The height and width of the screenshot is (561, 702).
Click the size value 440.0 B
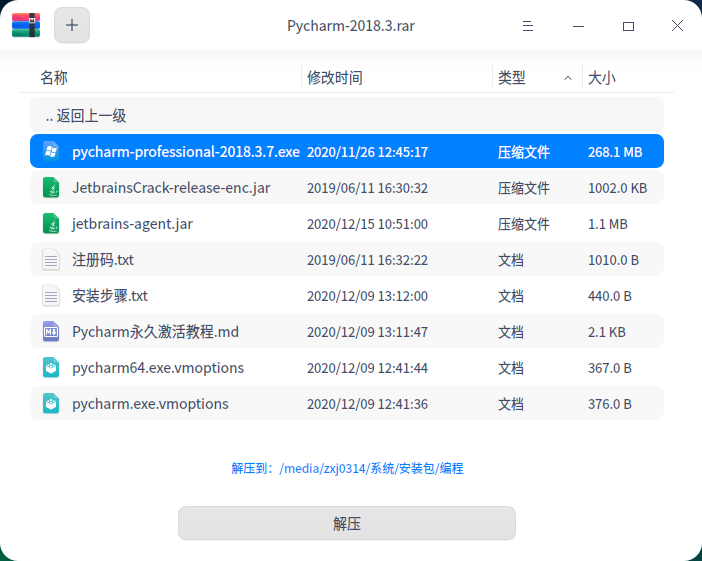(x=610, y=296)
